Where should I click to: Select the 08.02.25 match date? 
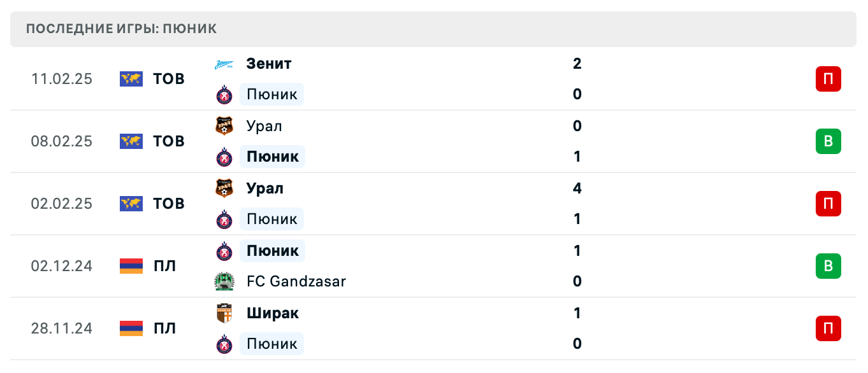pos(62,141)
